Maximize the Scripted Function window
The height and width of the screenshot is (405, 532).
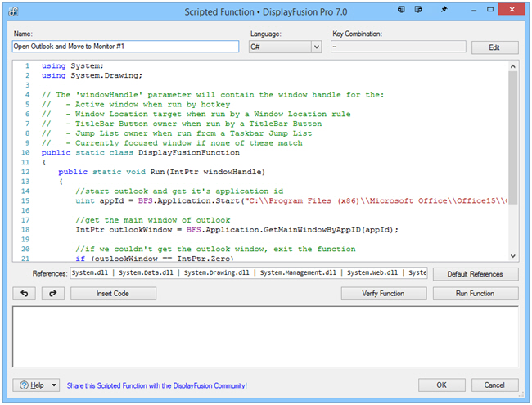point(490,10)
